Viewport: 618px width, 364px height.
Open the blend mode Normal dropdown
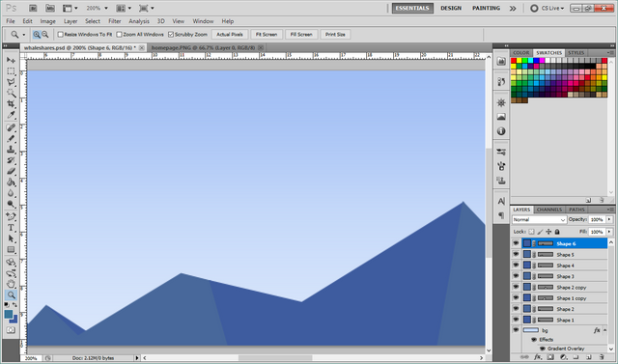pos(539,220)
